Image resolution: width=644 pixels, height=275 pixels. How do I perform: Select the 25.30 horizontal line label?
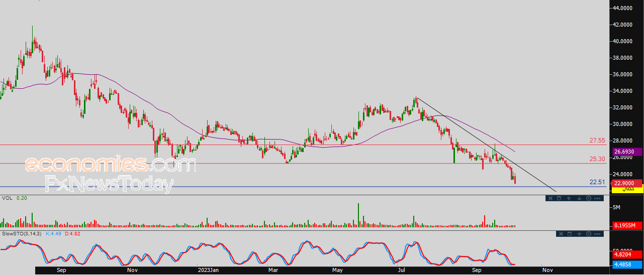click(x=597, y=159)
